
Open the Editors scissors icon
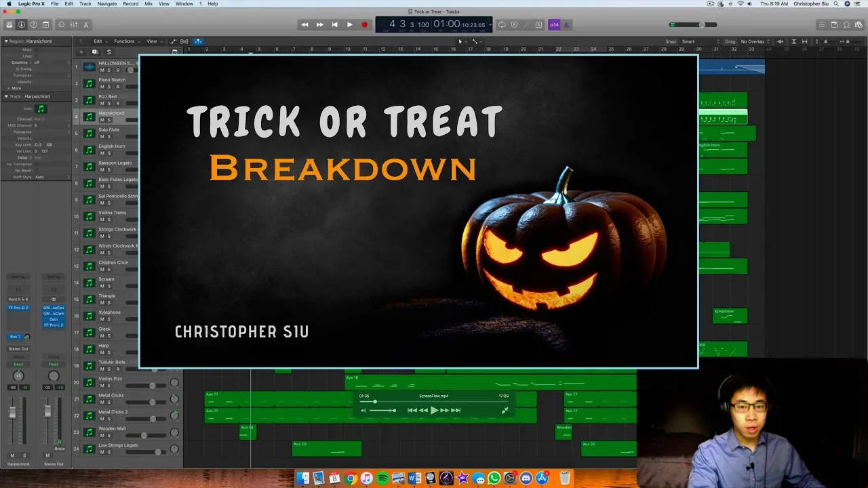click(85, 24)
